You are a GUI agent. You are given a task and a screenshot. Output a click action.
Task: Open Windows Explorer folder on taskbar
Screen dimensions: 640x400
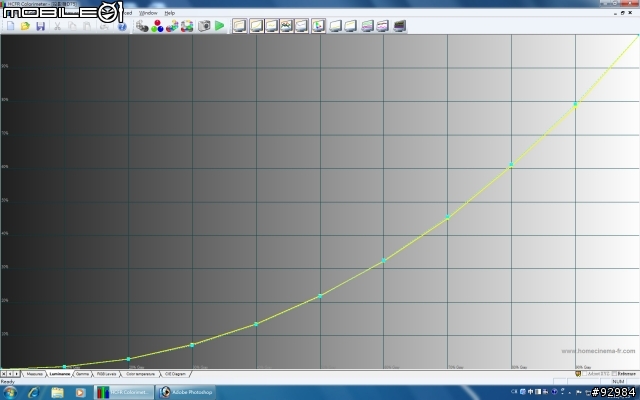click(x=57, y=393)
